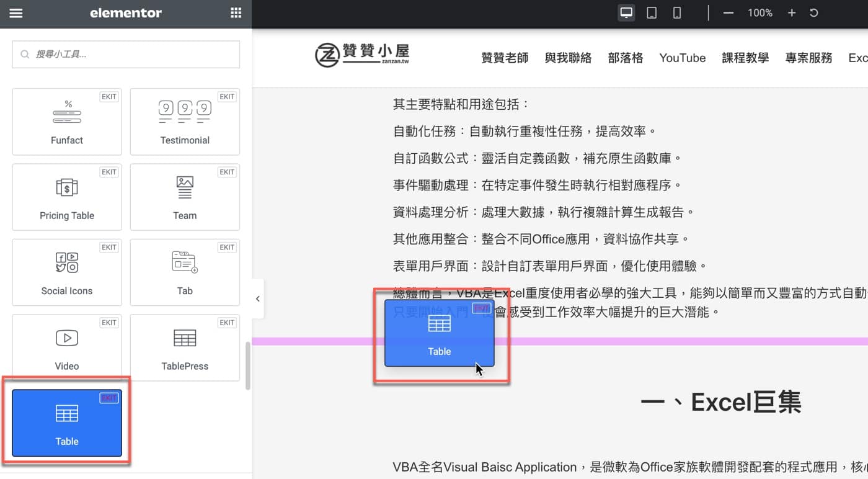The image size is (868, 479).
Task: Select the Tab widget
Action: coord(185,272)
